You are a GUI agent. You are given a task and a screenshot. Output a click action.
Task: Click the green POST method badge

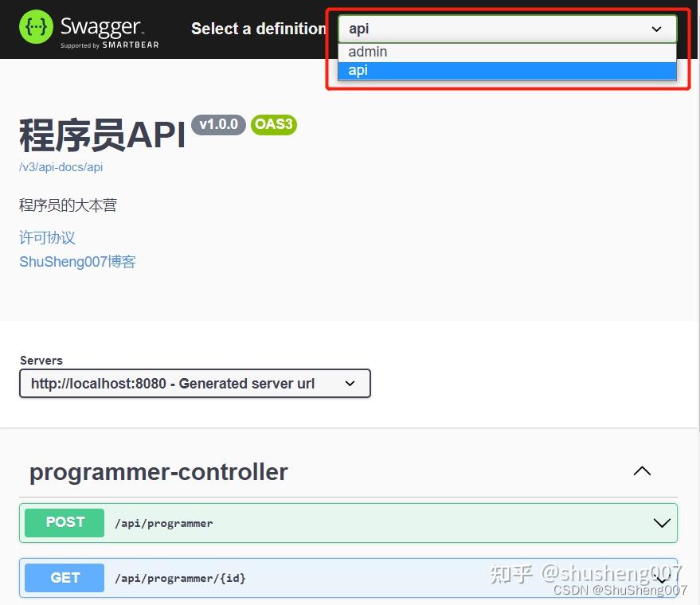[x=64, y=522]
